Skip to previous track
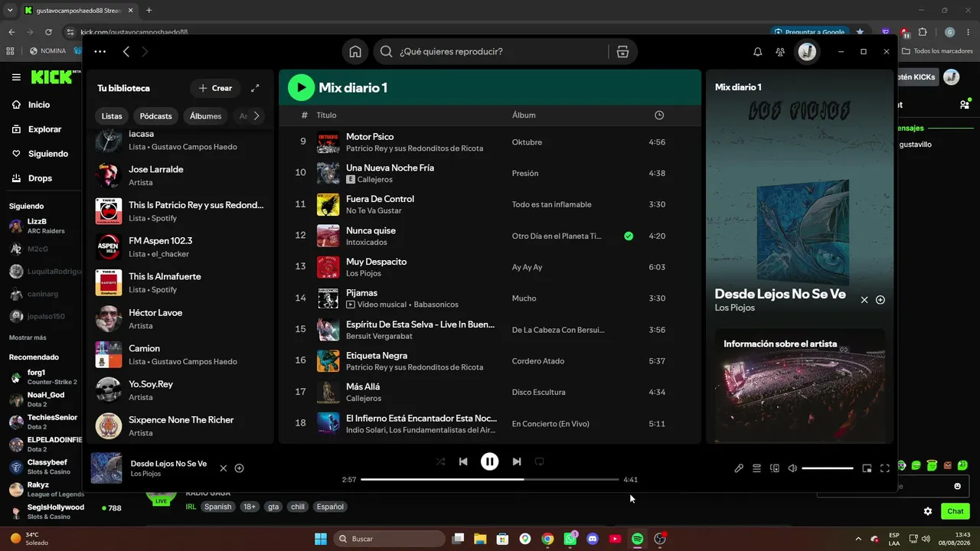 (x=463, y=461)
